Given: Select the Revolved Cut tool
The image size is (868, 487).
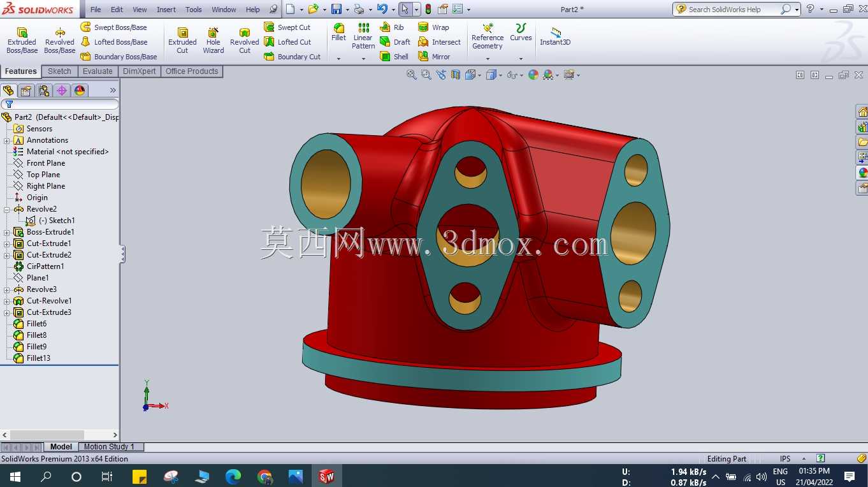Looking at the screenshot, I should (x=245, y=41).
